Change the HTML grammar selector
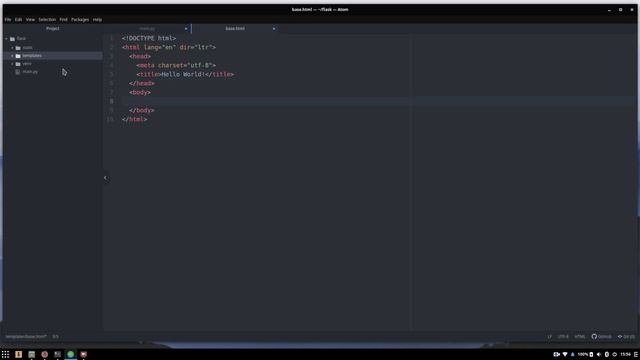Image resolution: width=640 pixels, height=360 pixels. click(x=580, y=337)
